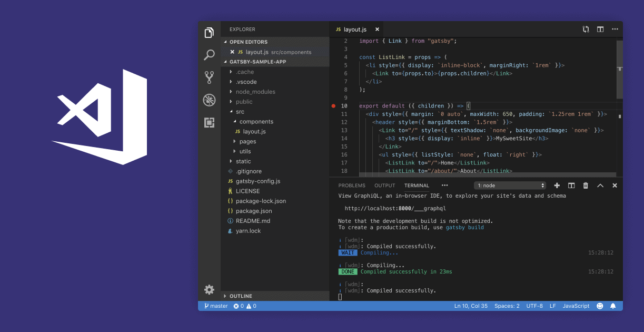Select the PROBLEMS tab
644x332 pixels.
351,185
